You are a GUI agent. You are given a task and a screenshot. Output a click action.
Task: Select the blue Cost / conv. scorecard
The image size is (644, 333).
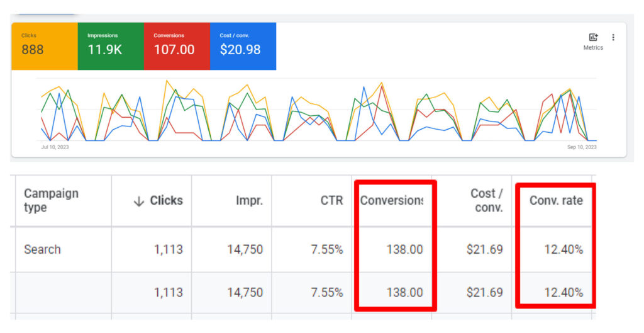tap(242, 46)
